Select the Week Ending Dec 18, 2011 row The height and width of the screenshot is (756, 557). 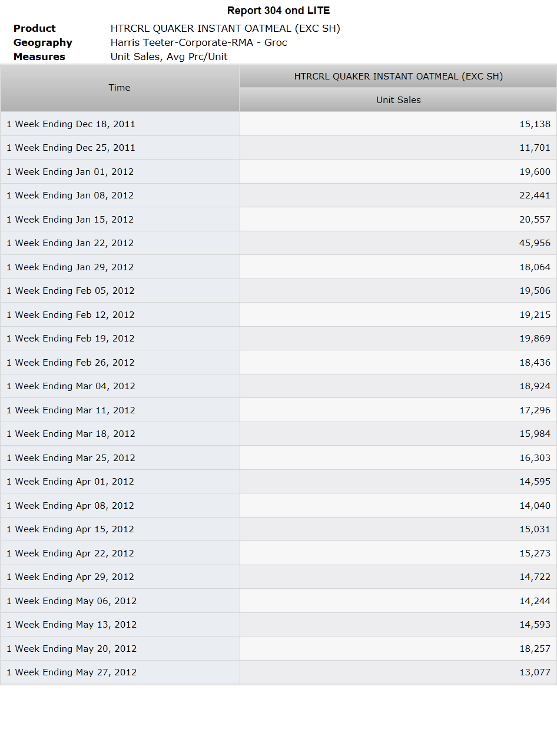[278, 124]
